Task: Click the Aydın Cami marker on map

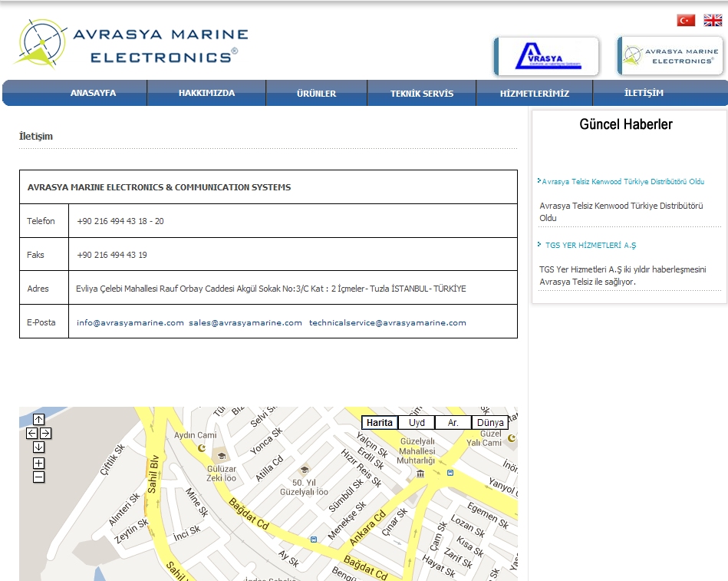Action: click(202, 447)
